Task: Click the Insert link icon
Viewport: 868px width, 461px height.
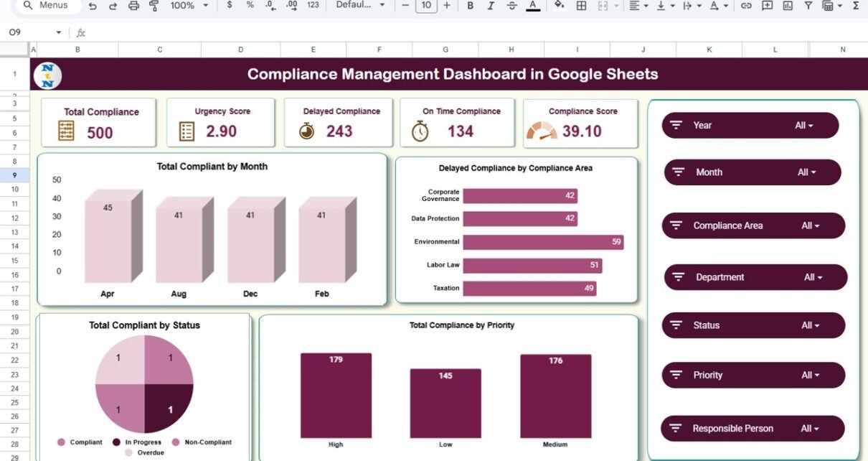Action: pos(746,6)
